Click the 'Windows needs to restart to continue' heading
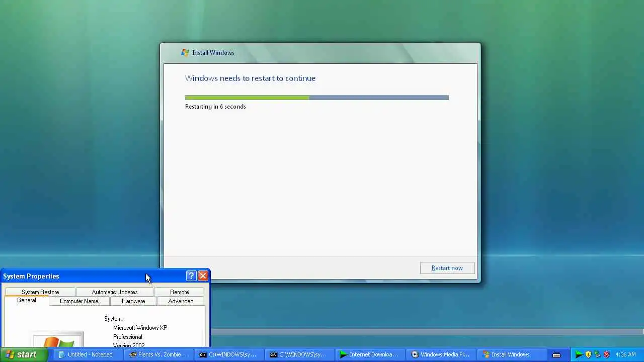Viewport: 644px width, 362px height. tap(250, 78)
